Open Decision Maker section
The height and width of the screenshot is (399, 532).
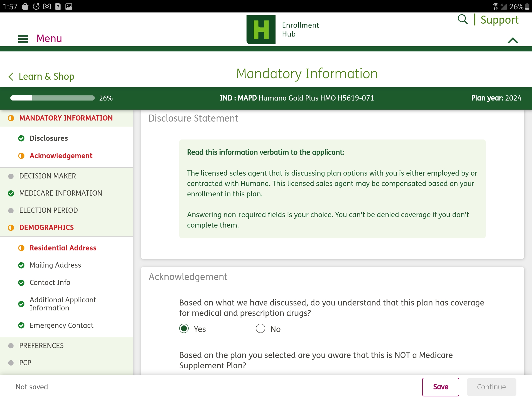click(48, 176)
